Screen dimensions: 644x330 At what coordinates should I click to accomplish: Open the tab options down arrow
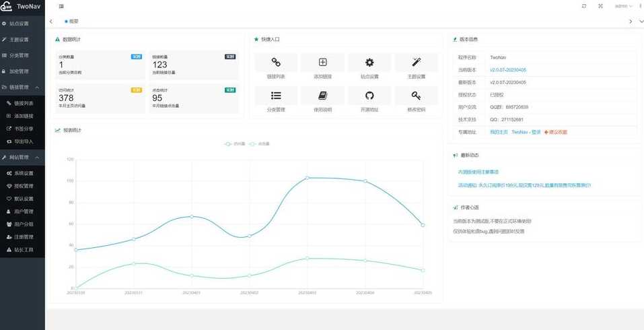click(x=641, y=22)
